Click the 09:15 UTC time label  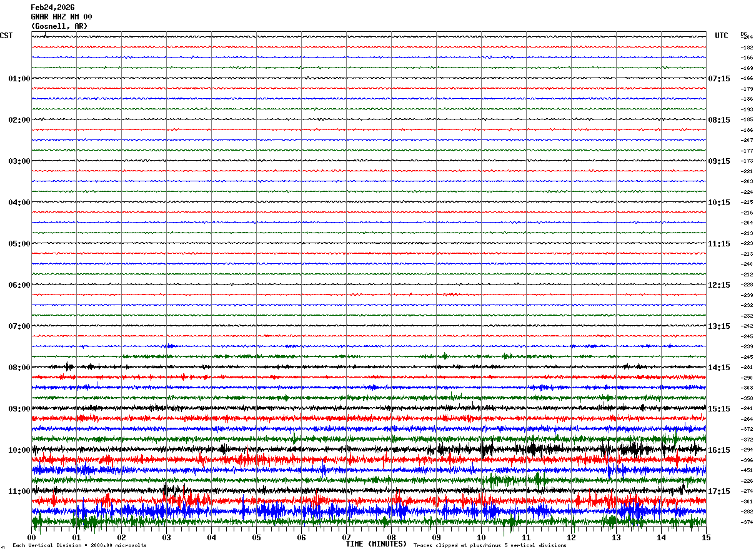(x=719, y=161)
